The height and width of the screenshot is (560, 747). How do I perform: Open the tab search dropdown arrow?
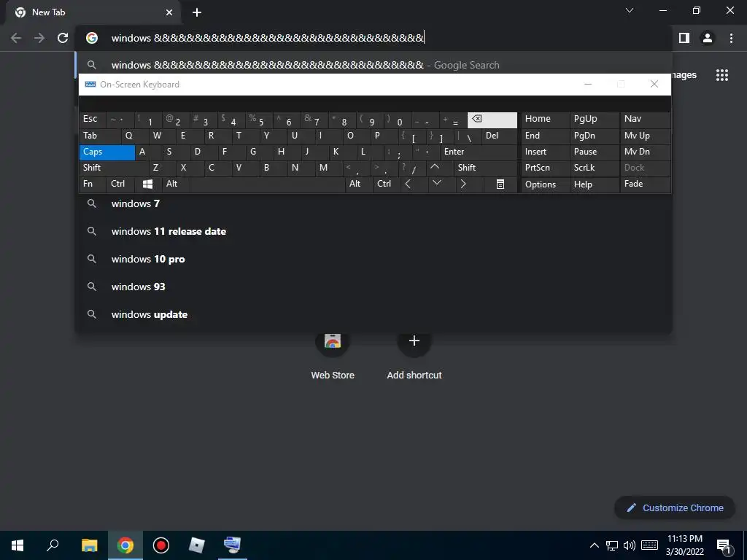pyautogui.click(x=630, y=10)
